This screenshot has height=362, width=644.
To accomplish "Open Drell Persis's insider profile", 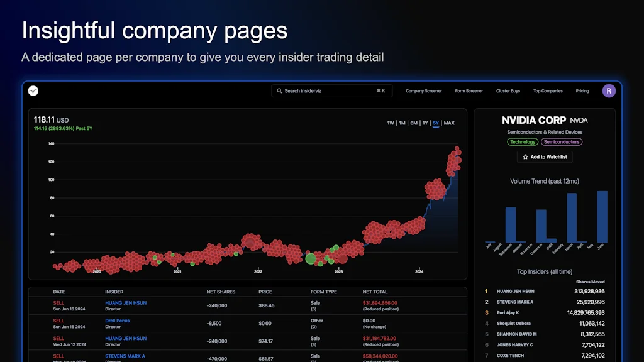I will pyautogui.click(x=117, y=321).
